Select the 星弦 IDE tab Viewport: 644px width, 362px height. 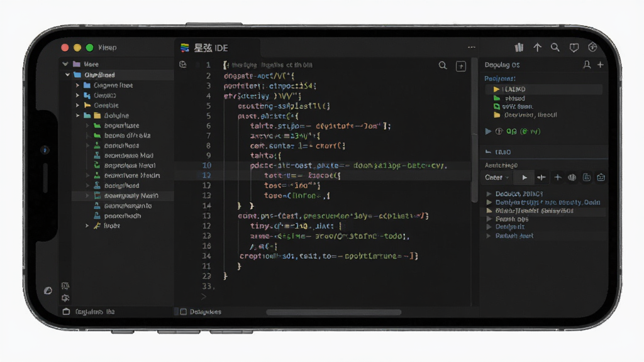[x=217, y=48]
